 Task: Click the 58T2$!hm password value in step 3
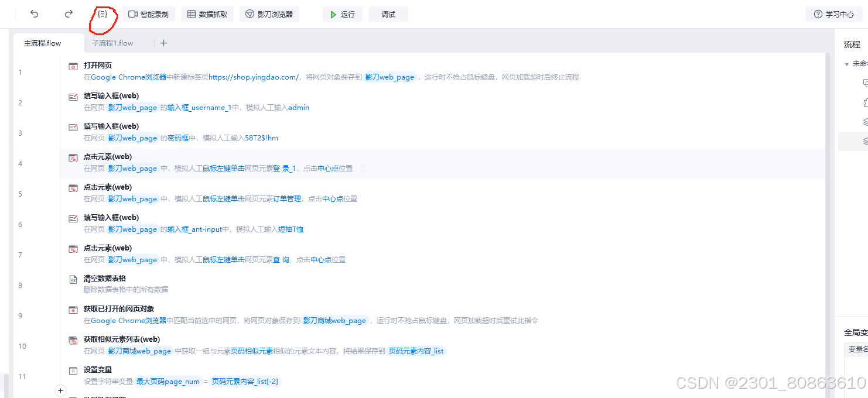click(x=261, y=138)
